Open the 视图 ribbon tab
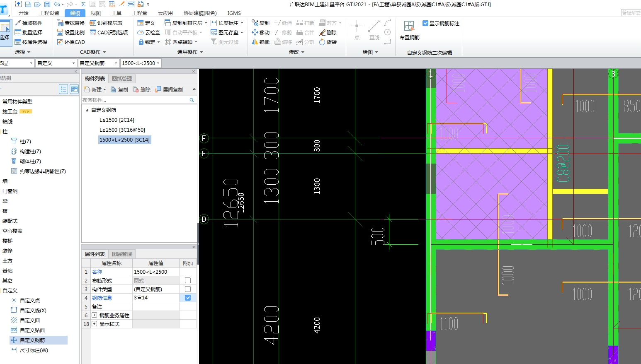This screenshot has height=364, width=641. [x=96, y=13]
